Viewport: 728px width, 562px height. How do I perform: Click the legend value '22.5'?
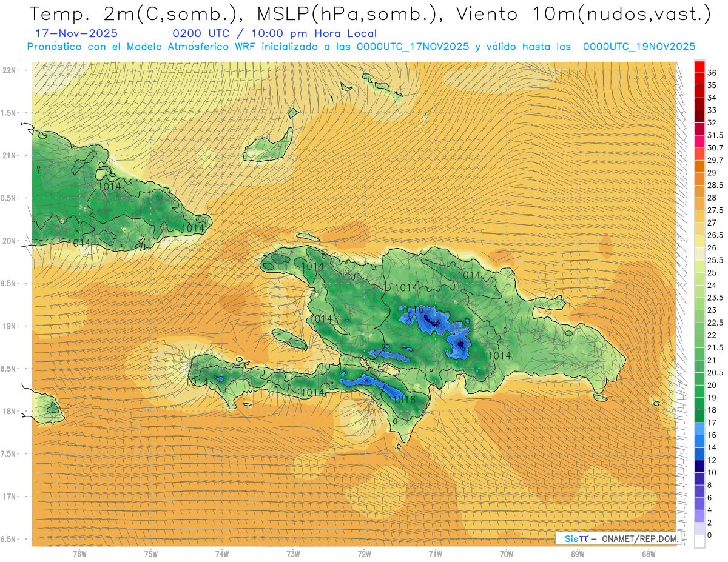[x=716, y=323]
